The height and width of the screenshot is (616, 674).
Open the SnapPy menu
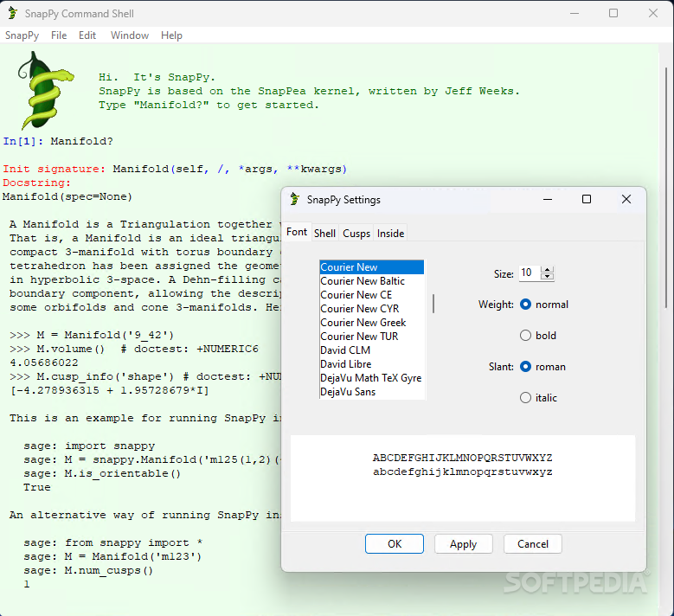point(22,35)
